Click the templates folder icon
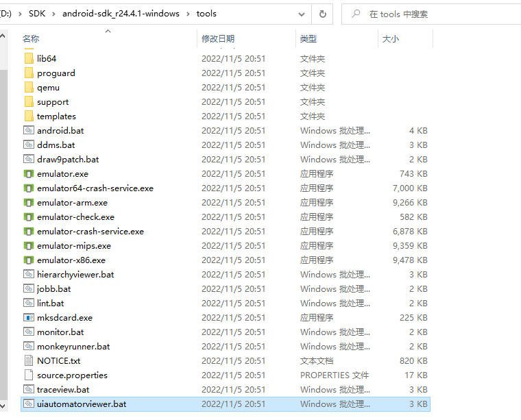The width and height of the screenshot is (521, 420). (29, 116)
